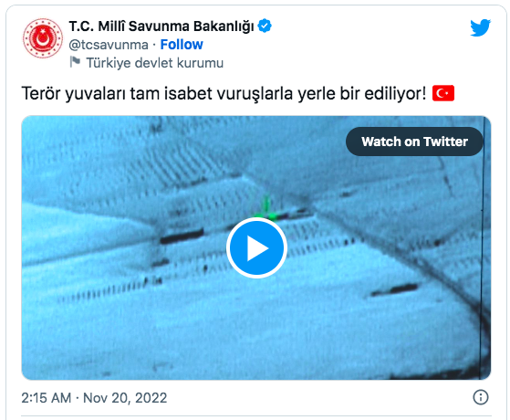Click the Turkish flag emoji
510x420 pixels.
443,93
